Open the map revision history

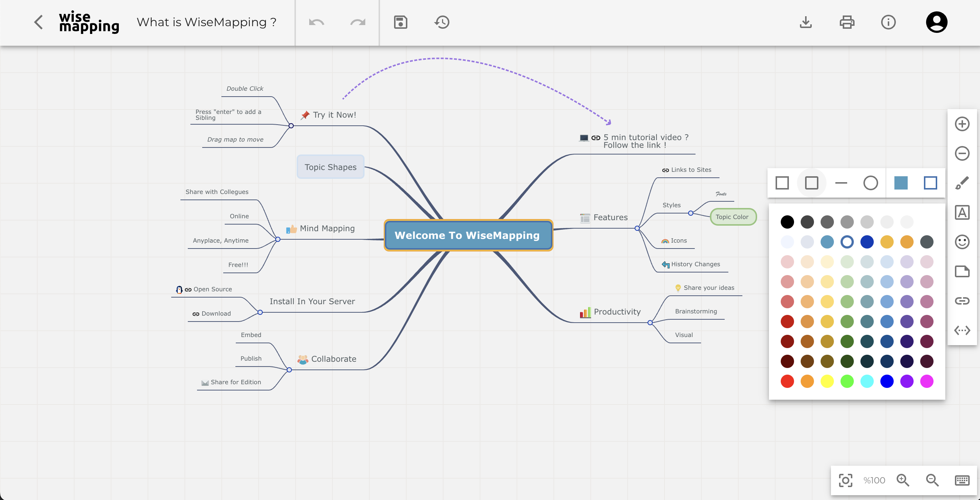(441, 22)
